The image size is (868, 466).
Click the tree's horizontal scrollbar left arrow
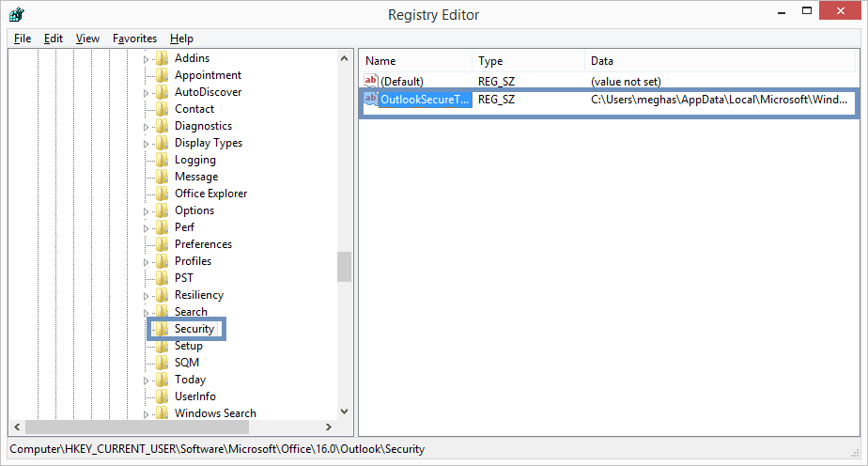tap(17, 427)
